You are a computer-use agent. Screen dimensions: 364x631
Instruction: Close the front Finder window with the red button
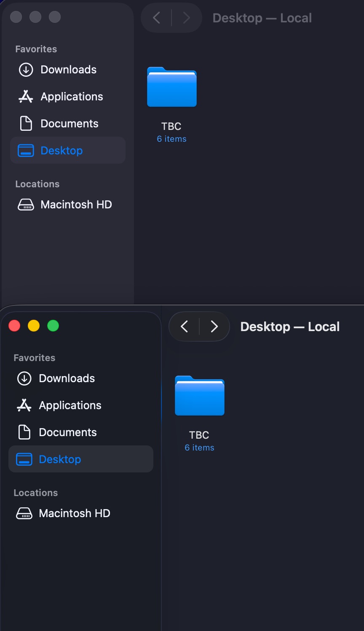pyautogui.click(x=14, y=326)
